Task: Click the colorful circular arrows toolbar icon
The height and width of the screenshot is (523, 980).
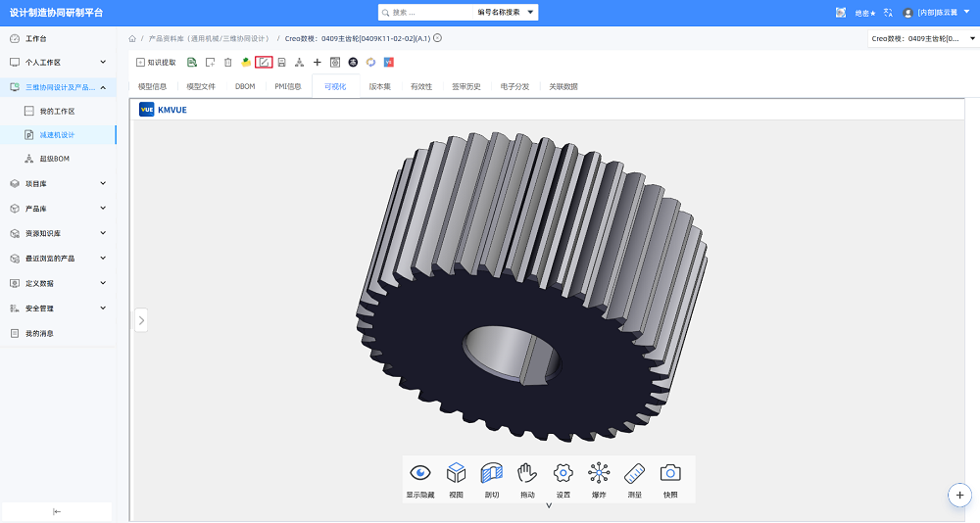Action: tap(370, 63)
